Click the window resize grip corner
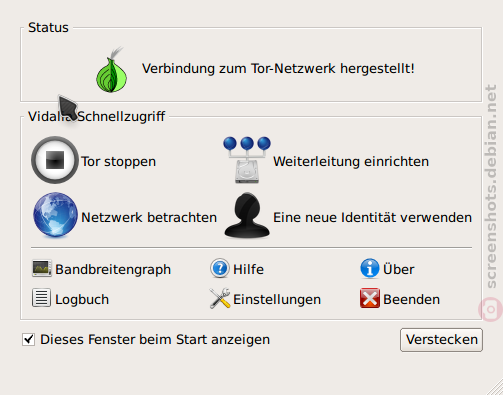The width and height of the screenshot is (503, 395). pos(495,387)
